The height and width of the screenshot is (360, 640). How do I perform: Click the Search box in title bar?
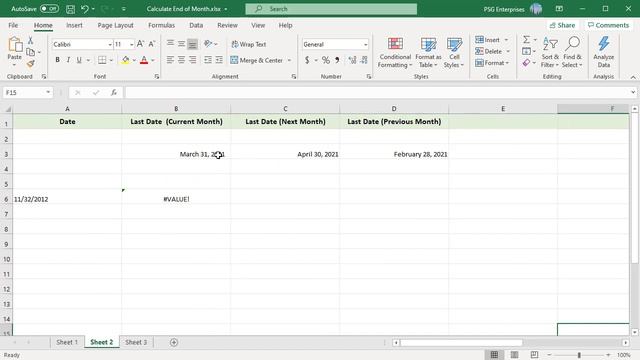[x=331, y=9]
